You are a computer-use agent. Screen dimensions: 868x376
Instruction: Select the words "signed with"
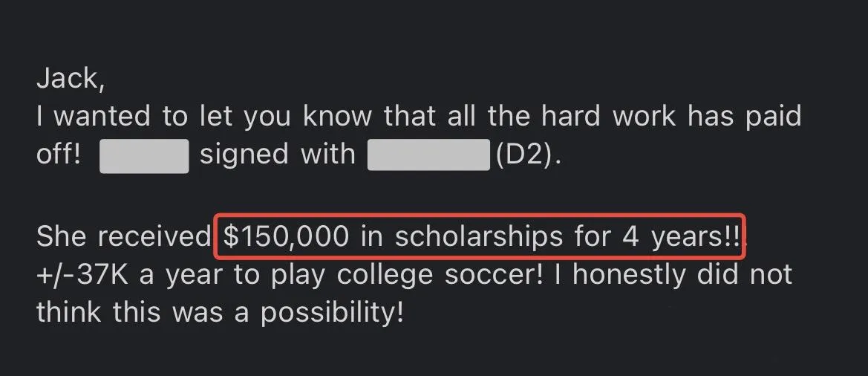(278, 155)
